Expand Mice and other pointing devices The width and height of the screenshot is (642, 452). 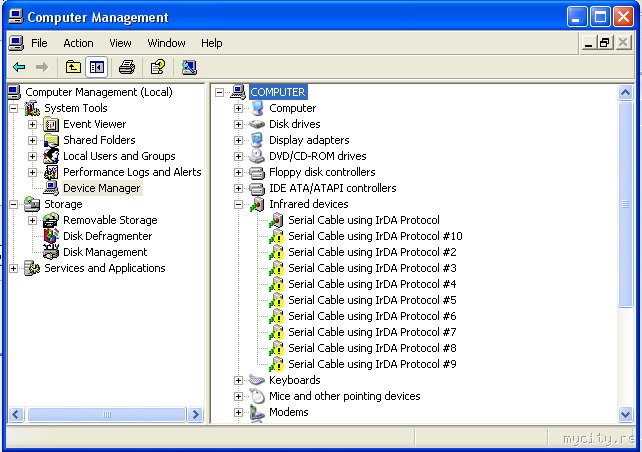coord(238,396)
